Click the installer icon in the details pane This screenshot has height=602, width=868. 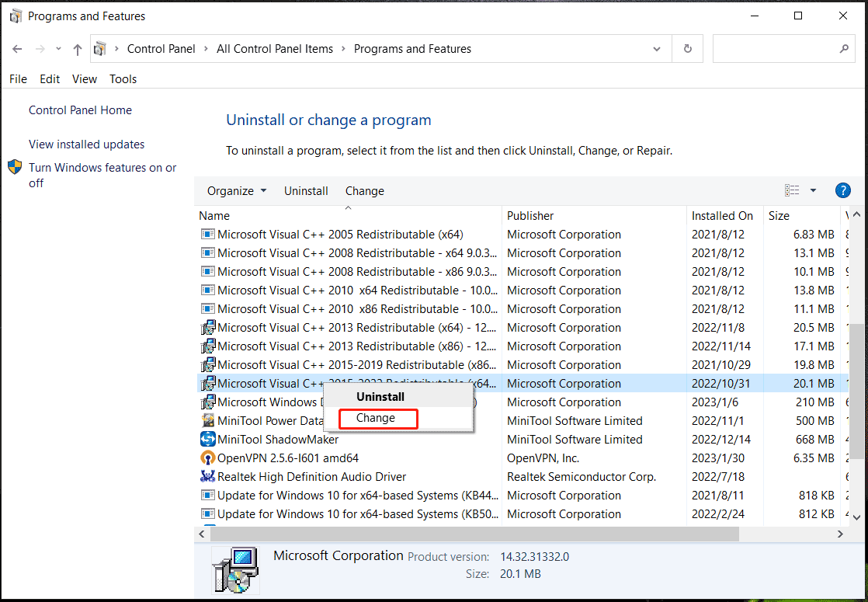[235, 569]
